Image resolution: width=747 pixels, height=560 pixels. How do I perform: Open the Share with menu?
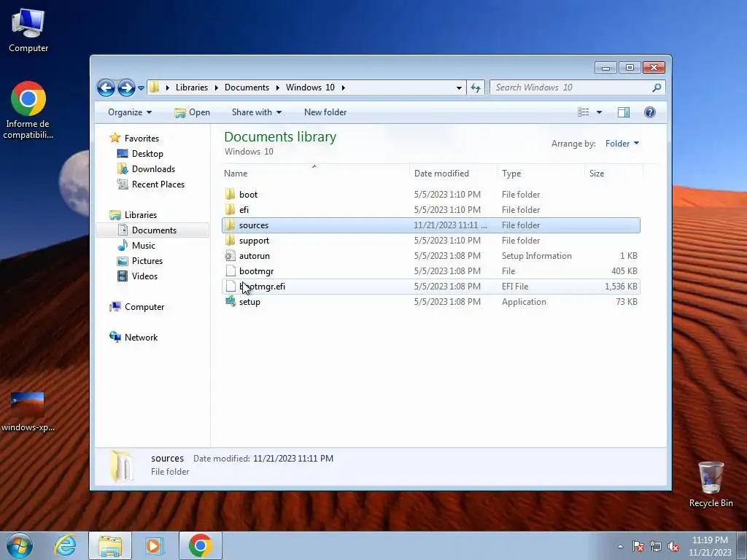pyautogui.click(x=256, y=112)
